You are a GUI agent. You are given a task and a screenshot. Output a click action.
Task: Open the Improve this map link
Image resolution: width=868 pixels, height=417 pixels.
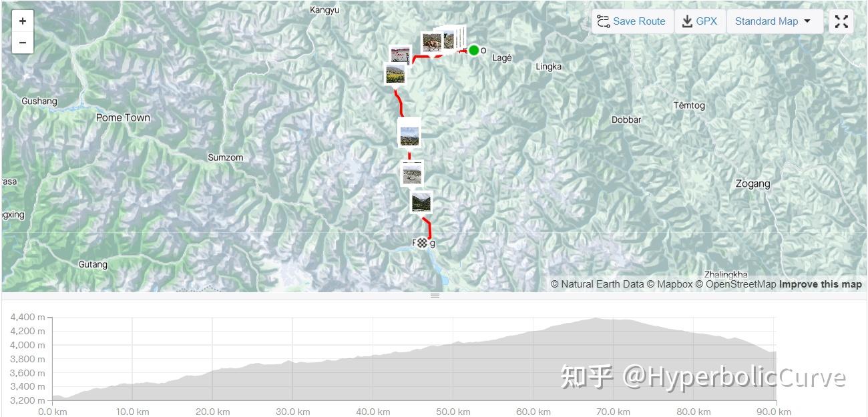821,284
